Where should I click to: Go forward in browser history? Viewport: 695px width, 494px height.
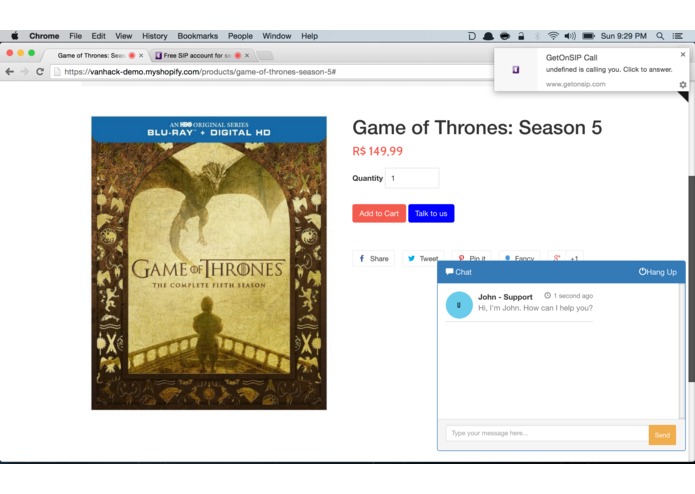[25, 71]
